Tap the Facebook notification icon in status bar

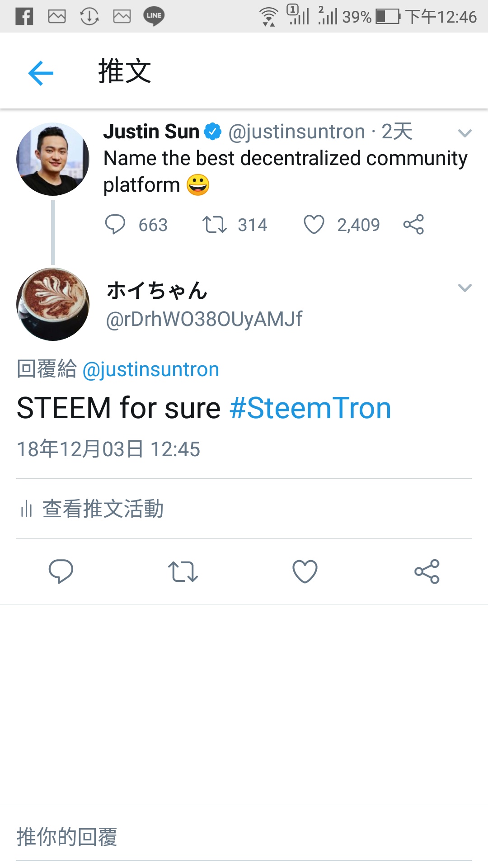coord(24,17)
